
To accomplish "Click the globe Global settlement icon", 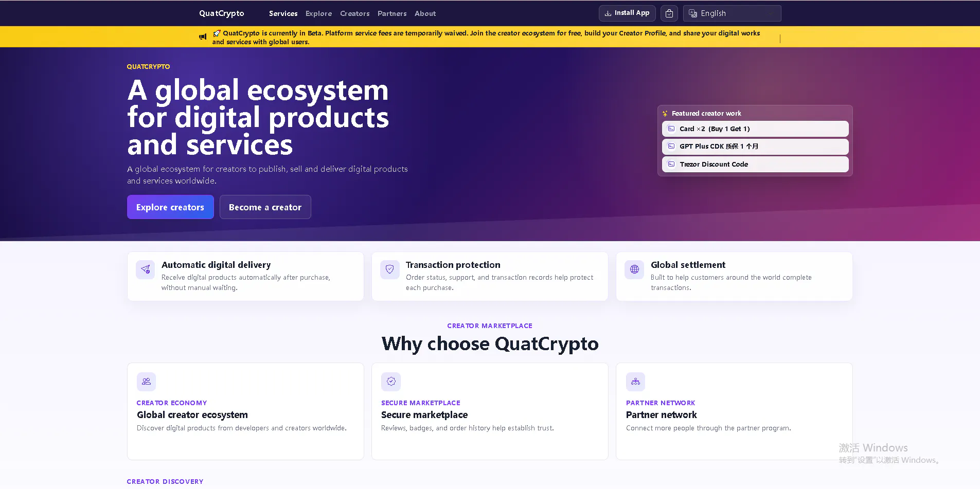I will [x=635, y=269].
